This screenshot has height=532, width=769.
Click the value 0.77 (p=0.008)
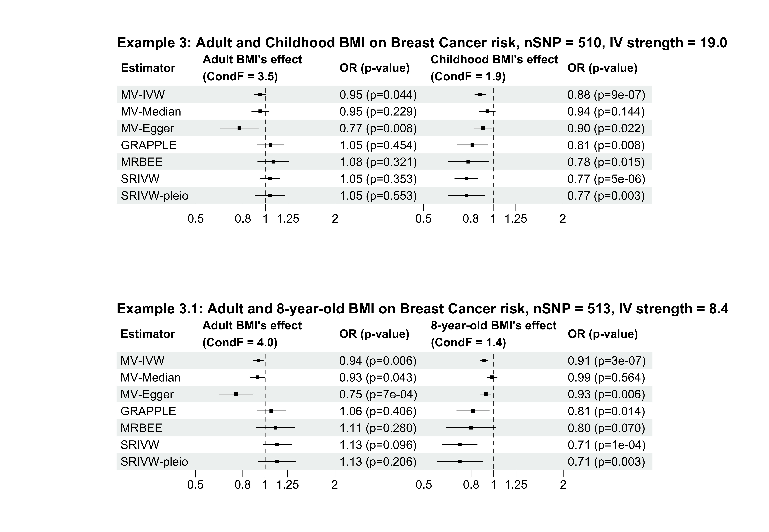378,129
